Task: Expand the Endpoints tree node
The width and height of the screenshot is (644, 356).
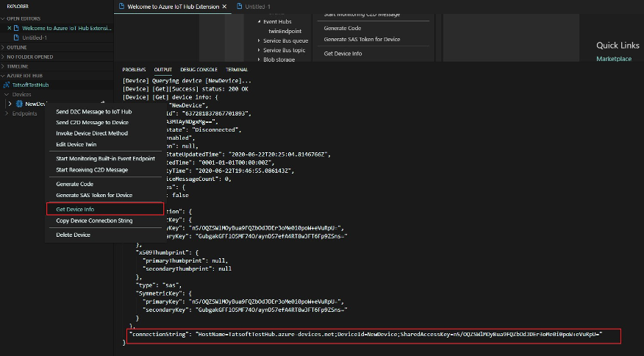Action: [7, 113]
